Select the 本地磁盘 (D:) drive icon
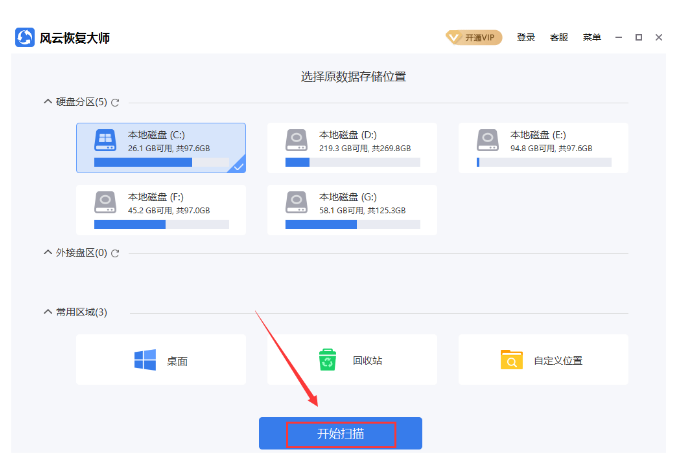Viewport: 691px width, 454px height. coord(297,140)
